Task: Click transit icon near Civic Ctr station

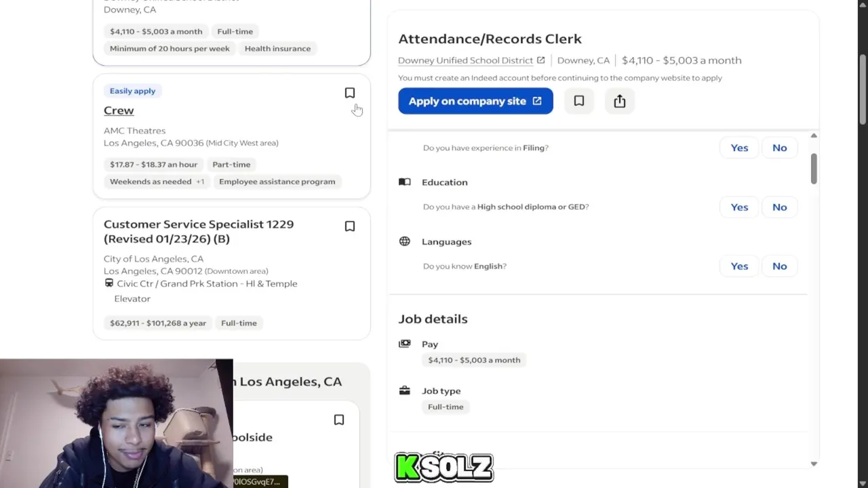Action: 108,283
